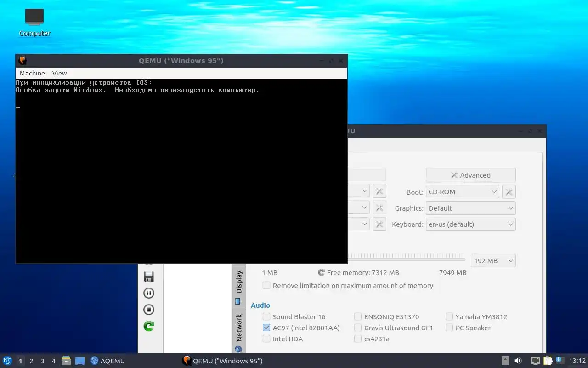Switch to workspace 4 in taskbar
The image size is (588, 368).
[54, 361]
